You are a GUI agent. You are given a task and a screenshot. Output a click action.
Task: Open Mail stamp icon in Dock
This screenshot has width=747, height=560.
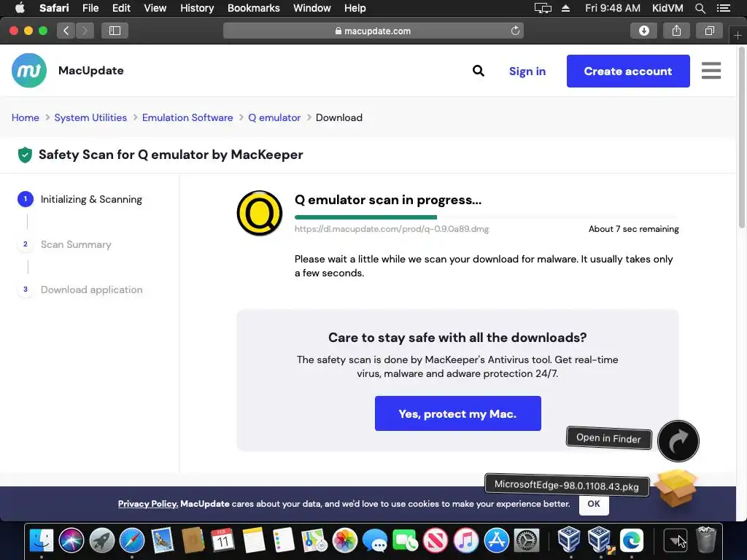163,540
